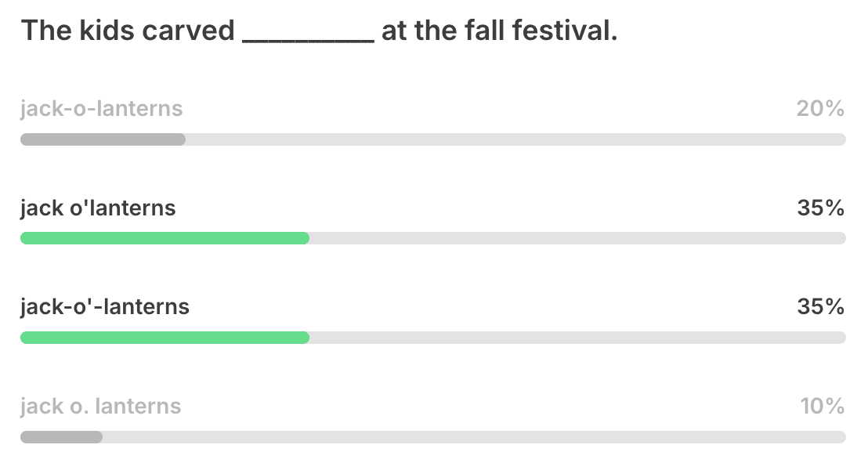Click the word "festival" in the question
The image size is (868, 470).
pyautogui.click(x=574, y=31)
